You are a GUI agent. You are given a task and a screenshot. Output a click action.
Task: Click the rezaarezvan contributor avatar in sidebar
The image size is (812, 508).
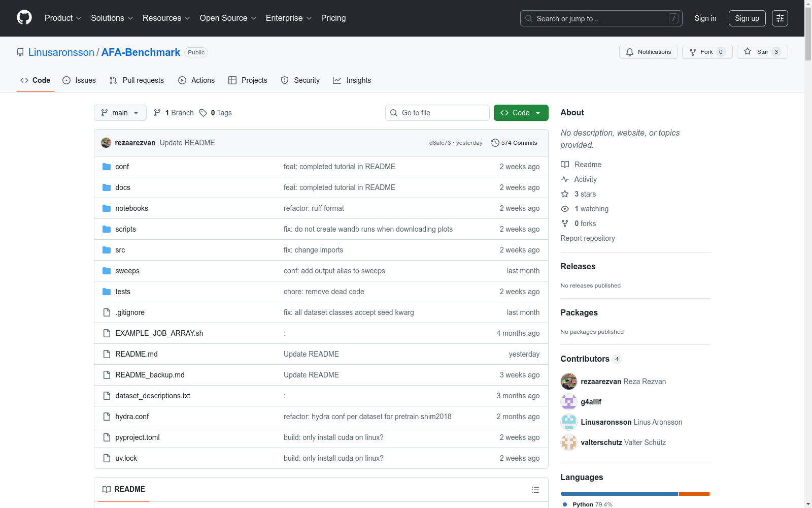click(x=569, y=382)
